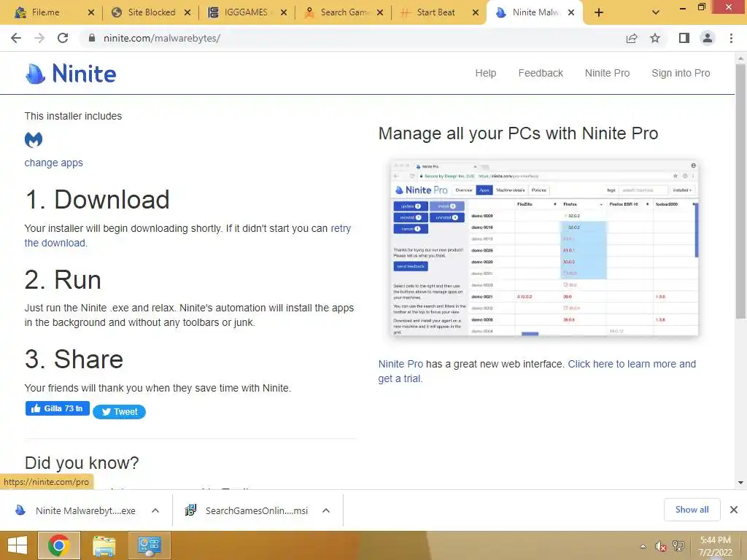Click the change apps link
Viewport: 747px width, 560px height.
click(53, 163)
